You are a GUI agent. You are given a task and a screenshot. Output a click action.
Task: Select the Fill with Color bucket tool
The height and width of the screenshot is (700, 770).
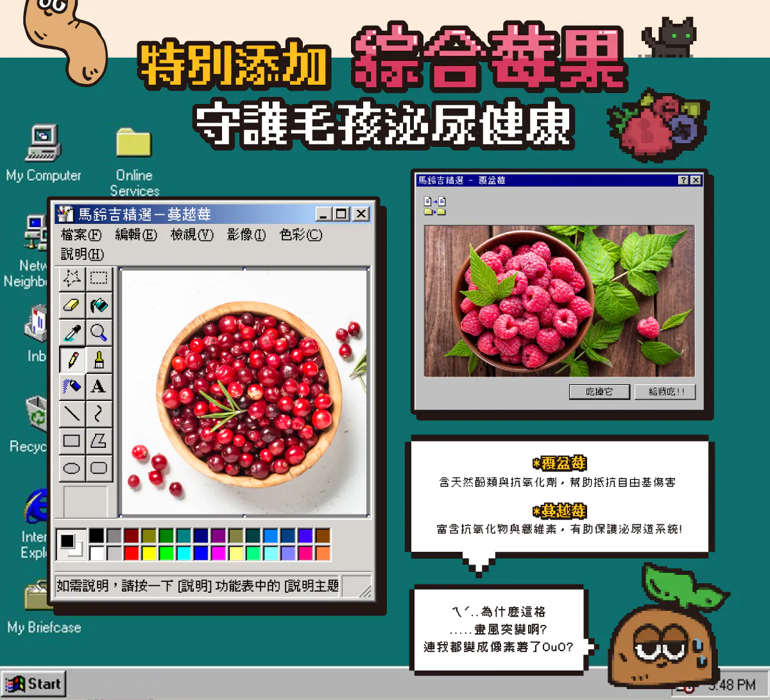[x=99, y=305]
